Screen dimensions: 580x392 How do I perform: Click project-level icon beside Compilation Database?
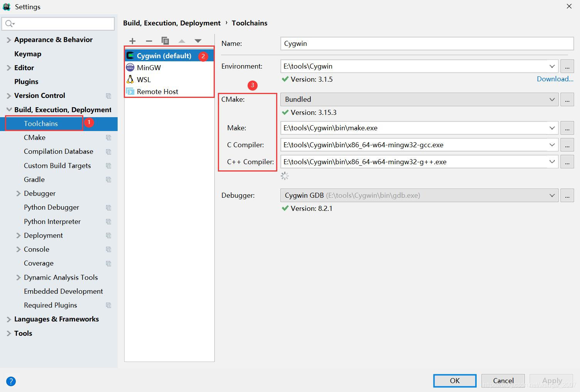[109, 152]
